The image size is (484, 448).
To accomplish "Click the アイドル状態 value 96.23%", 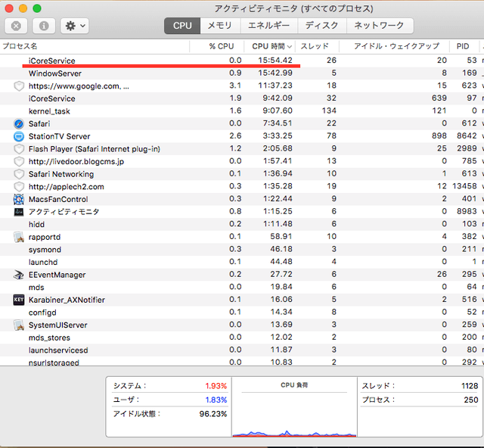I will (213, 414).
